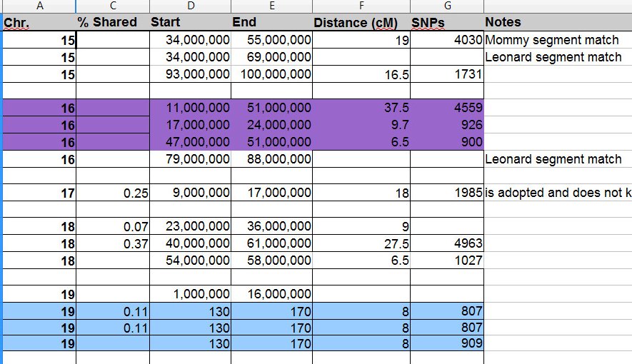The height and width of the screenshot is (364, 632).
Task: Select Distance 8 in the 909 SNPs row
Action: [x=361, y=343]
